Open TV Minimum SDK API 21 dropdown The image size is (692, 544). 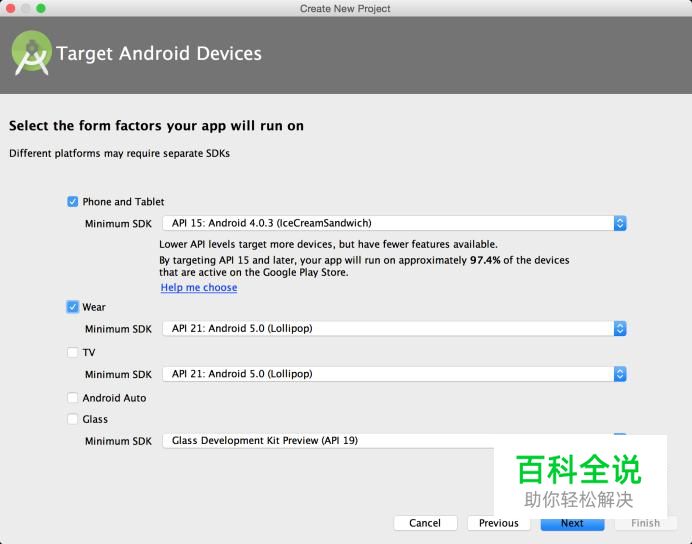[394, 374]
